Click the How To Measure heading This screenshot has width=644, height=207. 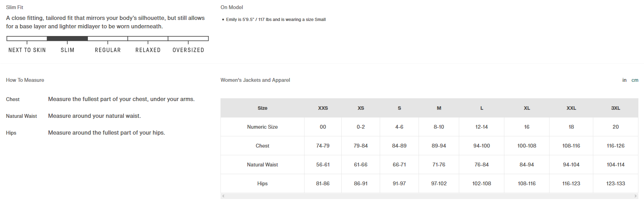point(25,80)
